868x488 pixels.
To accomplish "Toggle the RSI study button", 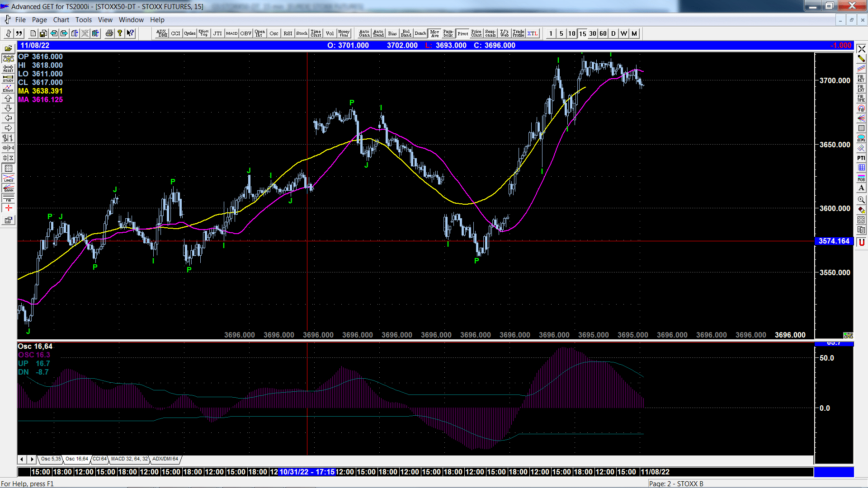I will coord(288,33).
